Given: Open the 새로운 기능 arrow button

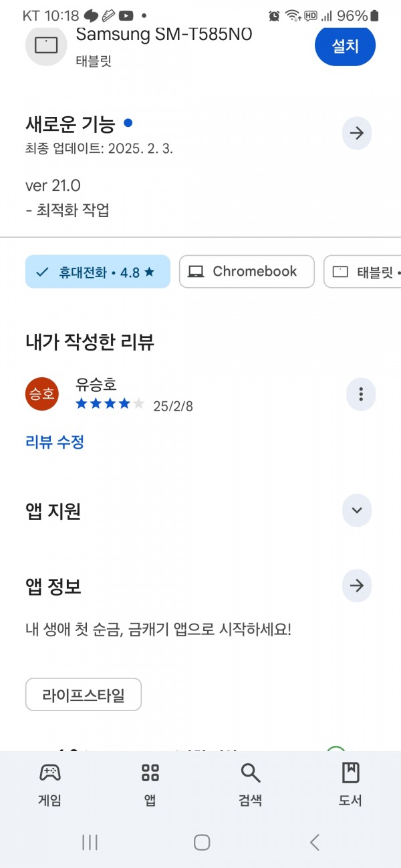Looking at the screenshot, I should point(357,133).
